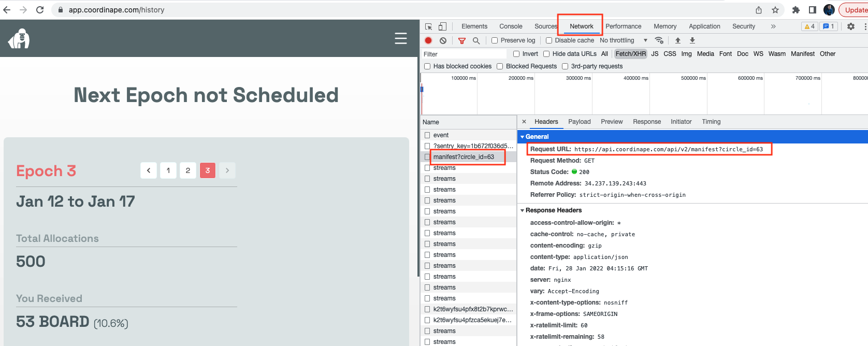868x346 pixels.
Task: Select the inspect element picker icon
Action: [x=429, y=26]
